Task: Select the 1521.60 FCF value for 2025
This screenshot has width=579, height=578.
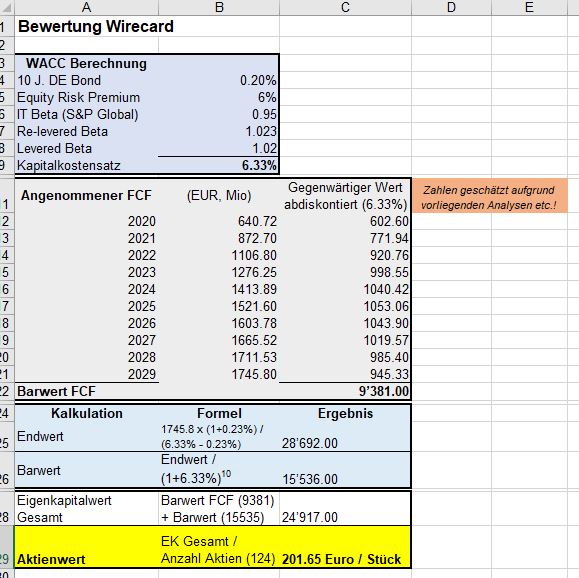Action: [219, 307]
